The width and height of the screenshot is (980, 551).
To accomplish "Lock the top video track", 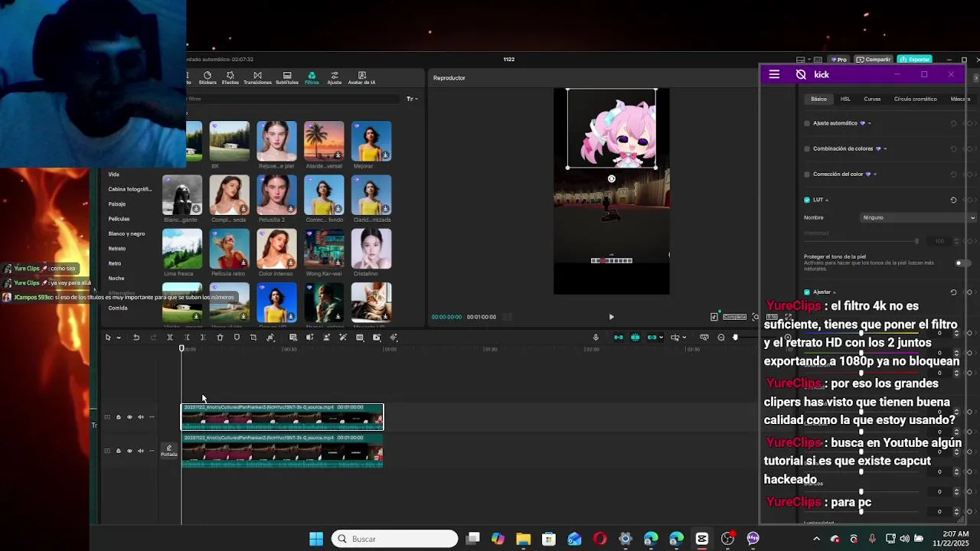I will [118, 417].
